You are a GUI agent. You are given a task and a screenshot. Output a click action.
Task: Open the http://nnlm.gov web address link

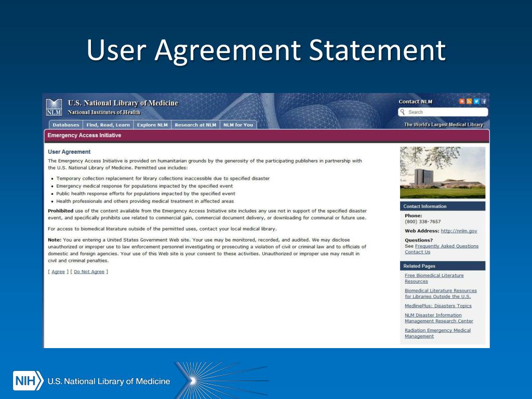[459, 231]
